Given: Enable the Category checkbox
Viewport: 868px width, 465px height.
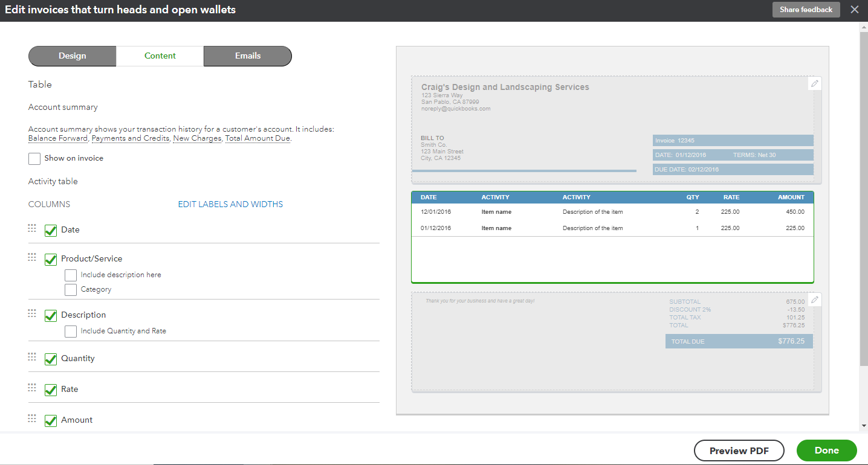Looking at the screenshot, I should point(71,289).
